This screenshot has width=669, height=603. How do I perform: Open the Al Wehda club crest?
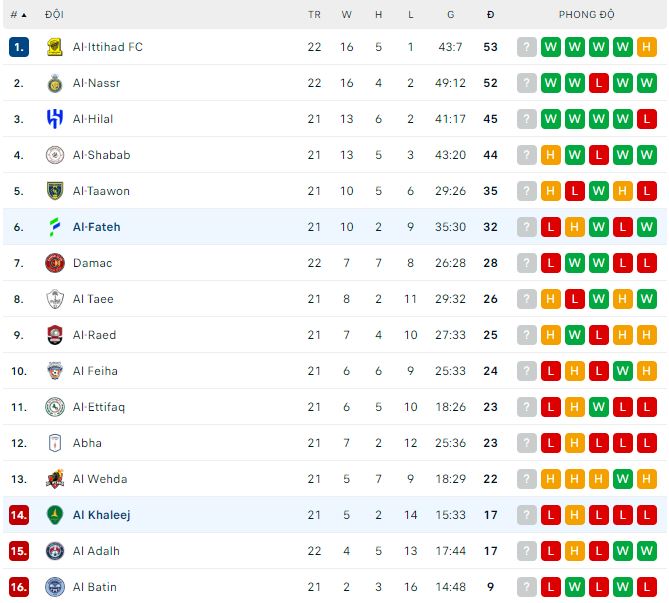coord(55,479)
